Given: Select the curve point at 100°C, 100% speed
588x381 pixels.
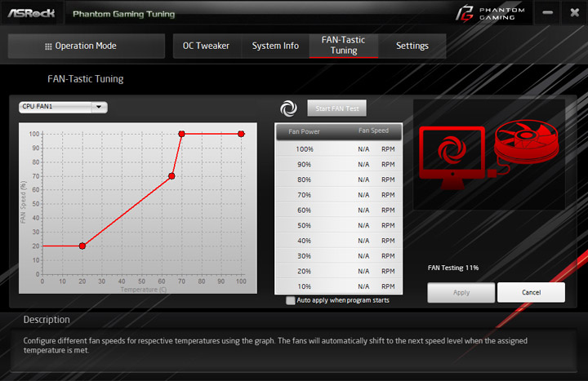Looking at the screenshot, I should [241, 134].
